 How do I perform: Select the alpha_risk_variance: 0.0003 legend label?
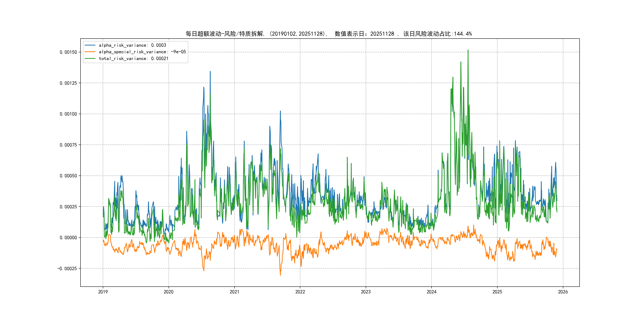click(132, 45)
